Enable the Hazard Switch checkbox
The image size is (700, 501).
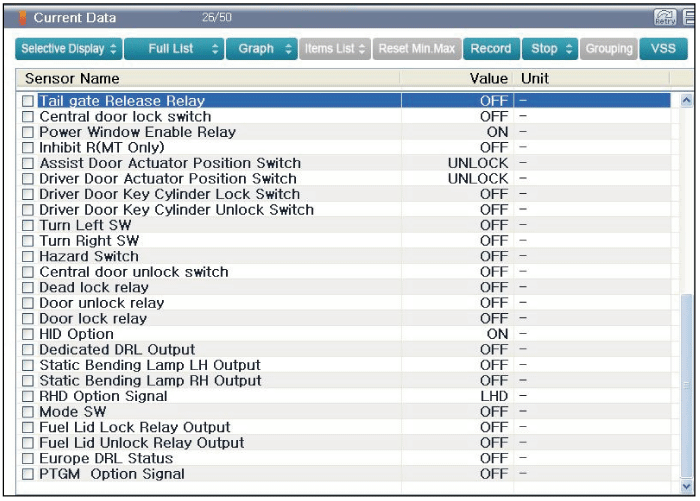[x=28, y=256]
